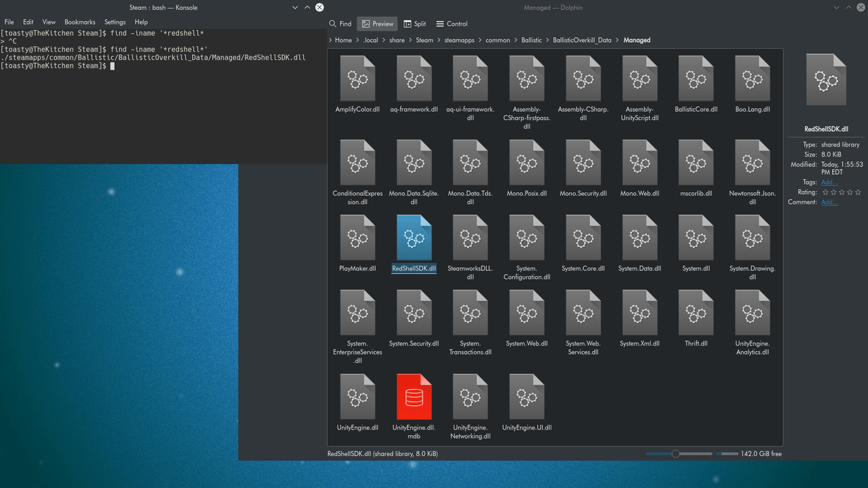Click the Find icon in Dolphin's toolbar
The height and width of the screenshot is (488, 868).
336,23
